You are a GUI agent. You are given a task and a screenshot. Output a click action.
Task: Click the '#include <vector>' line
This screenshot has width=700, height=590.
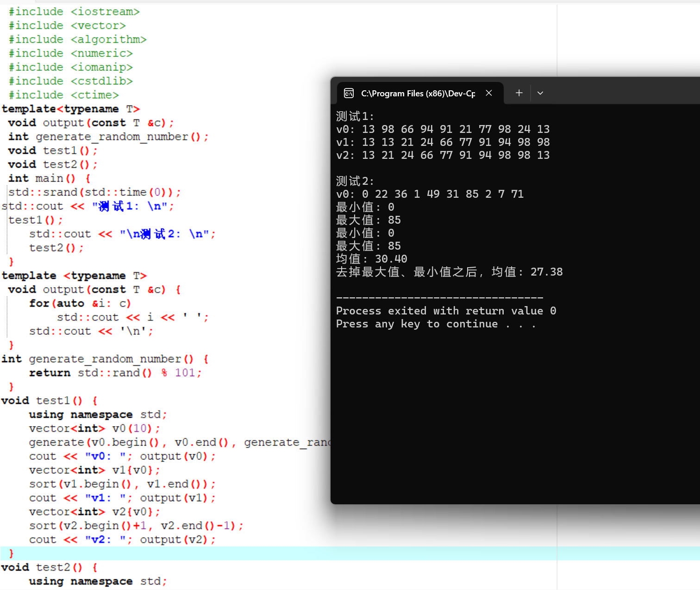click(67, 25)
